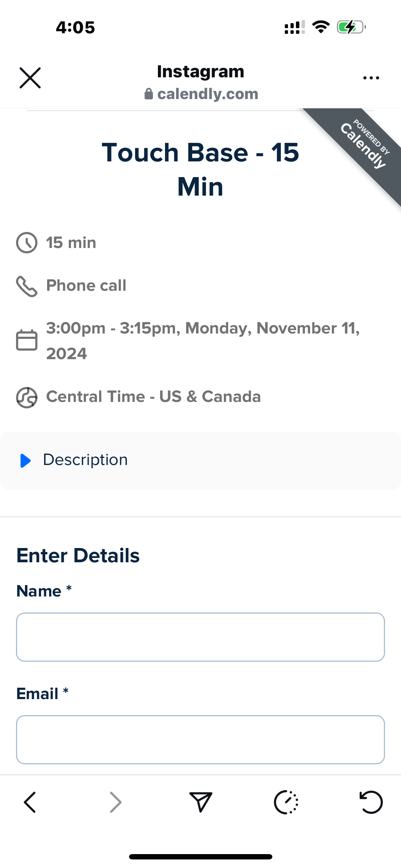Viewport: 401px width, 868px height.
Task: Tap the 15 min clock icon
Action: click(x=27, y=243)
